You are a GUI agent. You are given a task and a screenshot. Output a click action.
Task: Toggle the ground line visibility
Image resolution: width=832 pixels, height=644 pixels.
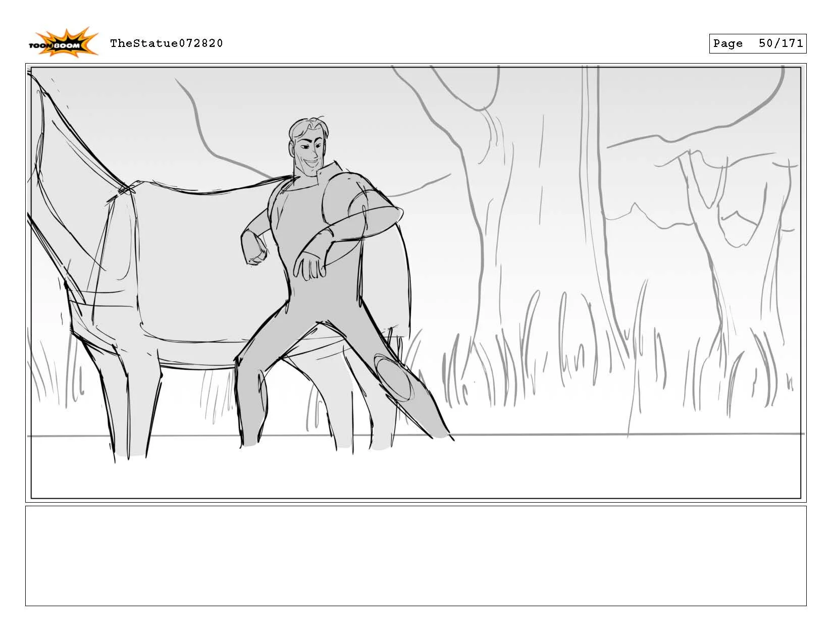point(606,434)
